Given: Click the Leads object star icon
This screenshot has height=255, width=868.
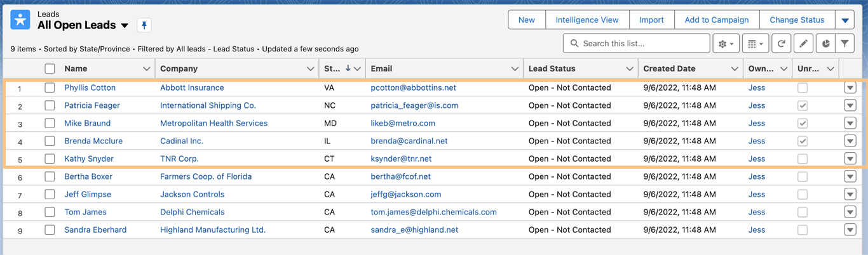Looking at the screenshot, I should (20, 20).
